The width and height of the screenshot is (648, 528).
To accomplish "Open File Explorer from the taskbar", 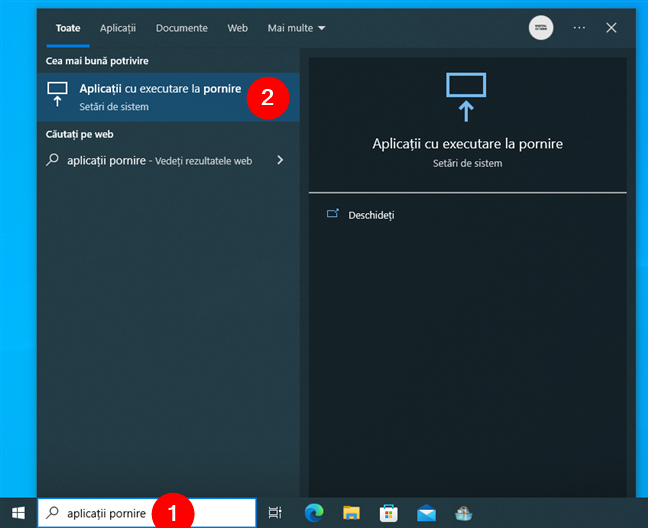I will point(351,513).
